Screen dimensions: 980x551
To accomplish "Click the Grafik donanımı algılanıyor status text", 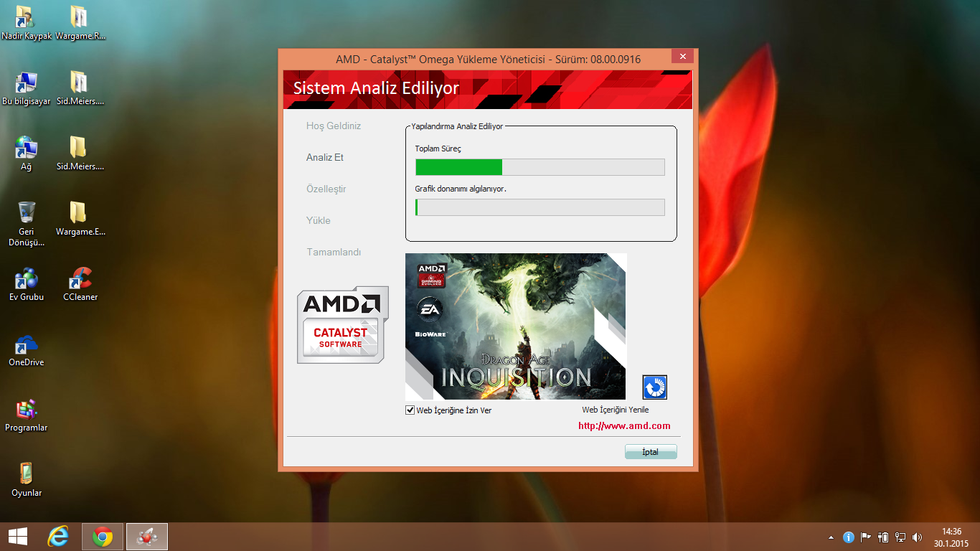I will [461, 189].
